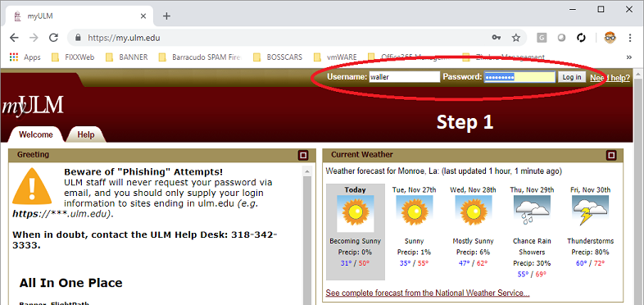Click the 'Chance Rain' forecast text

532,241
